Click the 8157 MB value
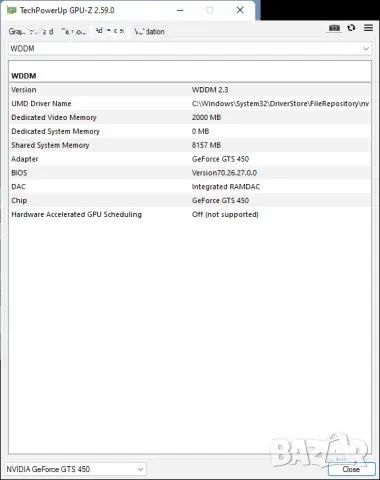 pos(206,145)
